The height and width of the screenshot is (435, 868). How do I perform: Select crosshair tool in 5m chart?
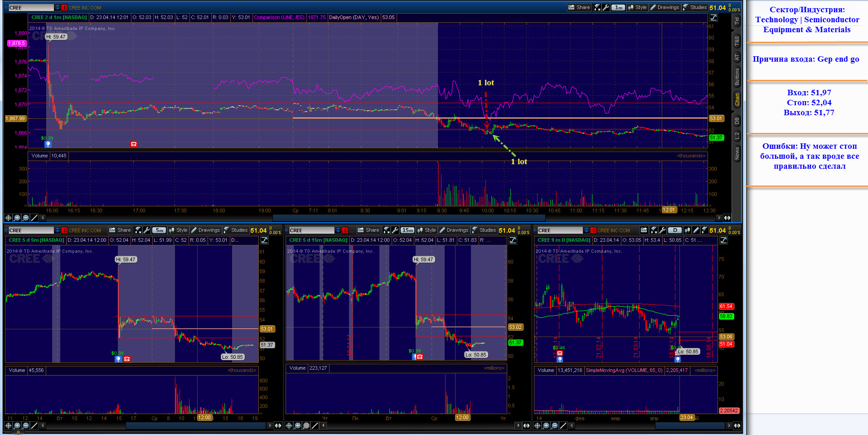tap(8, 425)
